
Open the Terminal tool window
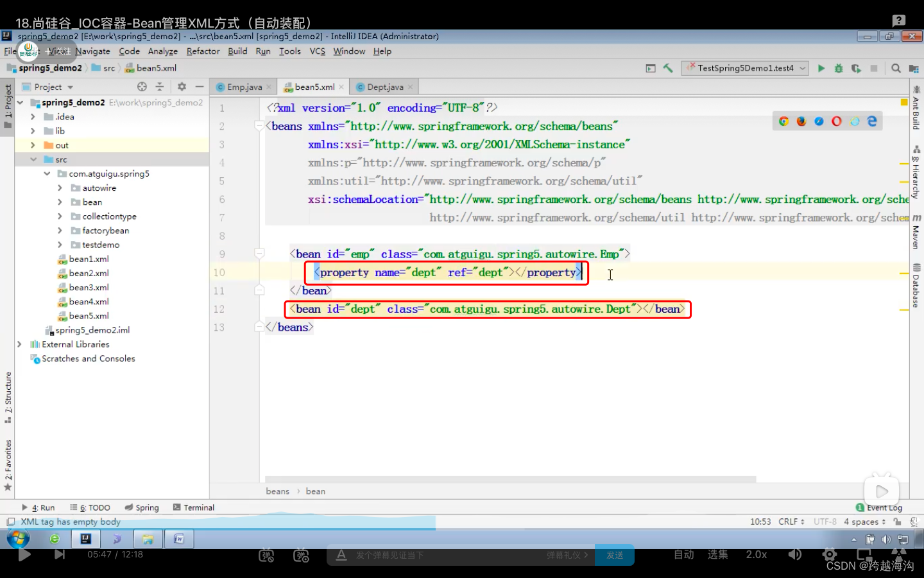(x=193, y=507)
